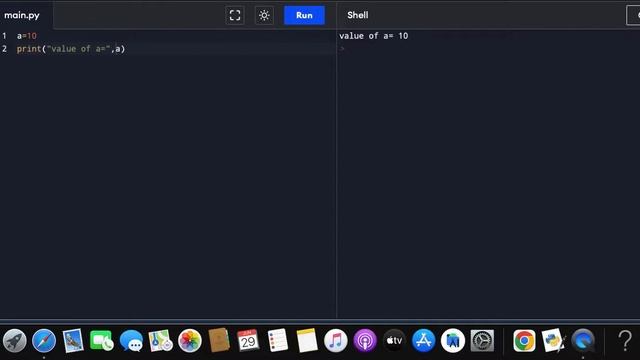The image size is (640, 360).
Task: Open Apple TV from the dock
Action: pos(394,340)
